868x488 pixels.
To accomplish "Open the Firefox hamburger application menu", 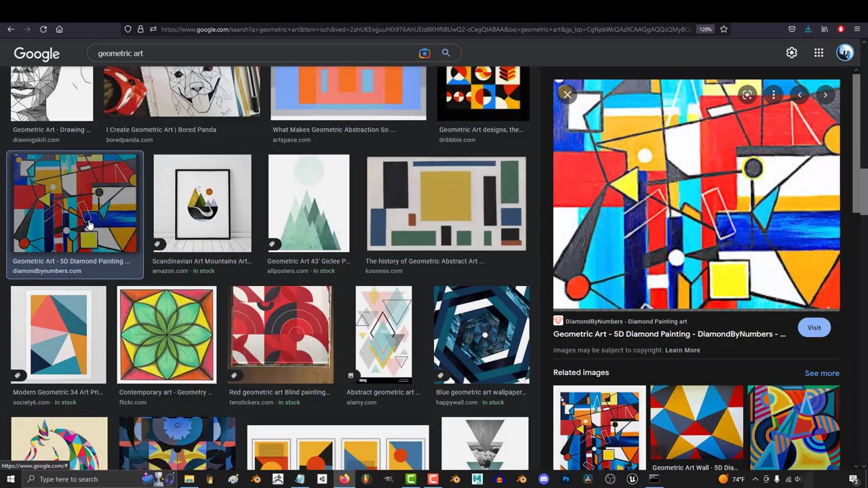I will tap(857, 29).
